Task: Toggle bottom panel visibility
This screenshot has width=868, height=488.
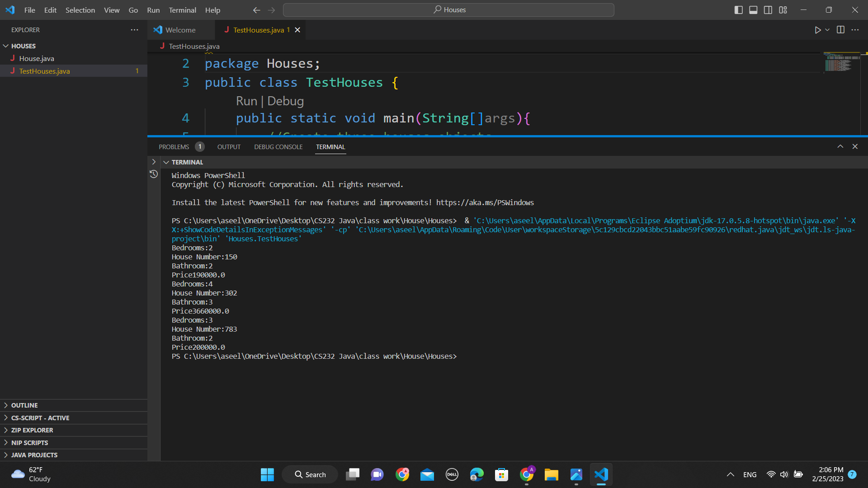Action: point(753,10)
